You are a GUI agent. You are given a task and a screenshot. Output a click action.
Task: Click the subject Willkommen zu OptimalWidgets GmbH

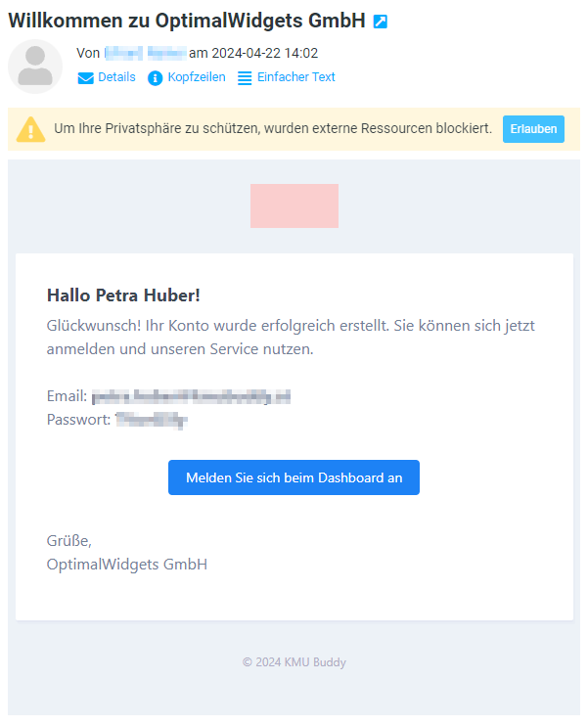click(187, 21)
